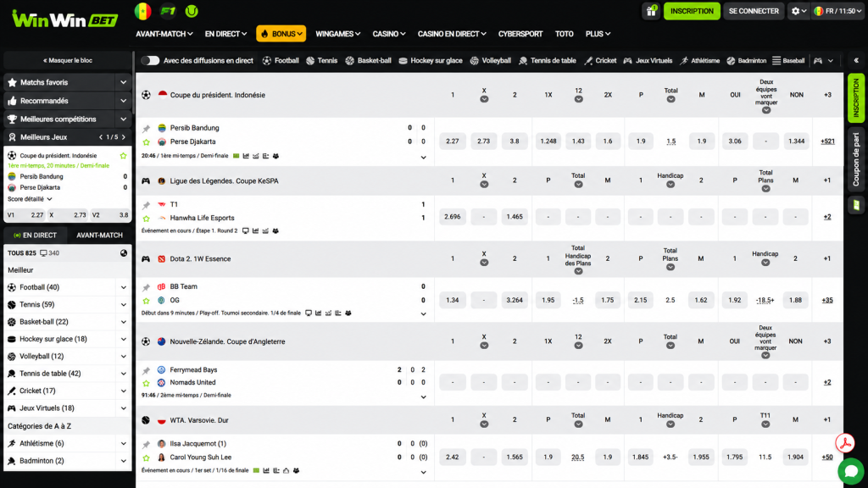Pin the BB Team vs OG match

[146, 287]
